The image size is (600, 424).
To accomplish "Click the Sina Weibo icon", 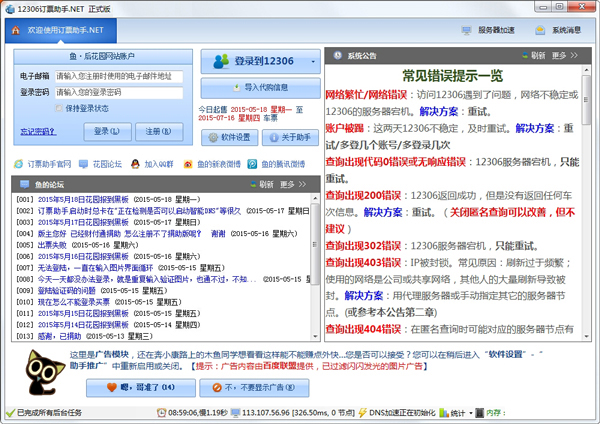I will 188,164.
